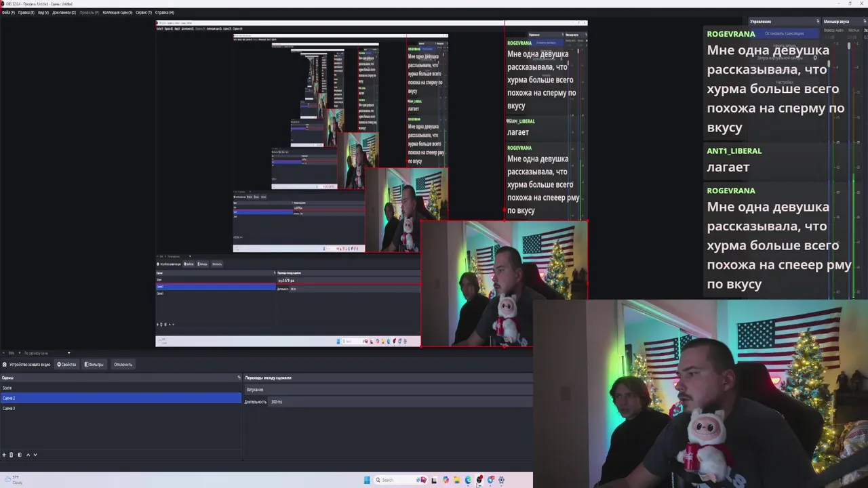Open preview scaling dropdown По размеру окна
Viewport: 868px width, 488px height.
coord(47,353)
